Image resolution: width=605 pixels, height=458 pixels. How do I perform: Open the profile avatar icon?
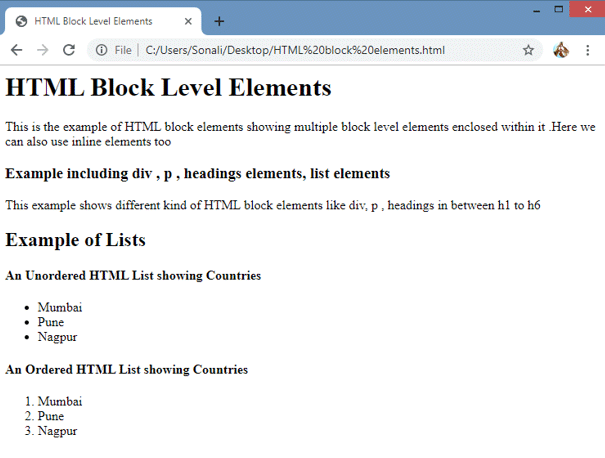pos(561,50)
